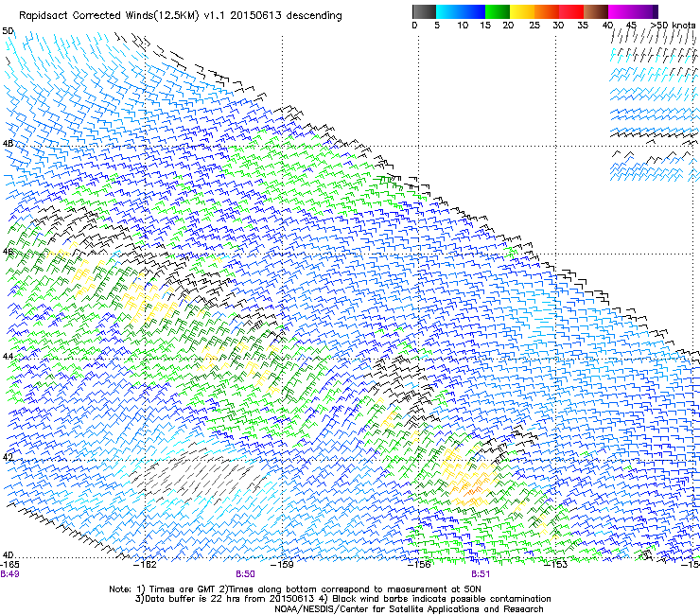This screenshot has width=700, height=615.
Task: Click the legend value '0'
Action: point(414,26)
